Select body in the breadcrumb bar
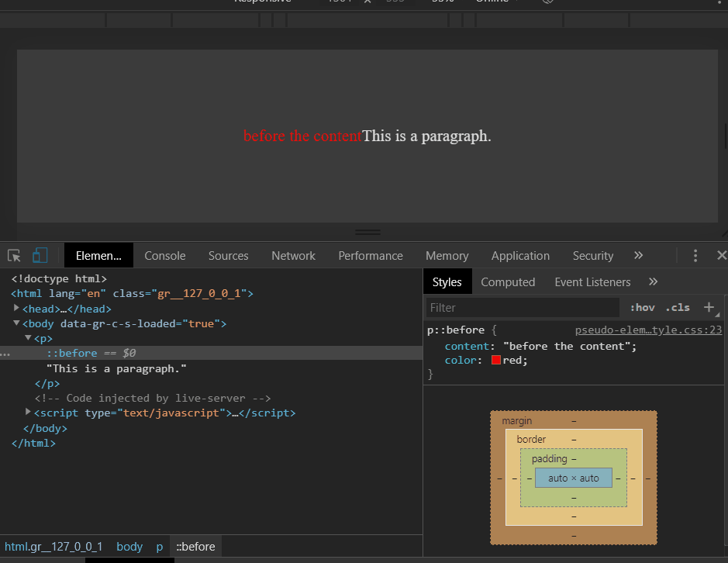The image size is (728, 563). (129, 546)
